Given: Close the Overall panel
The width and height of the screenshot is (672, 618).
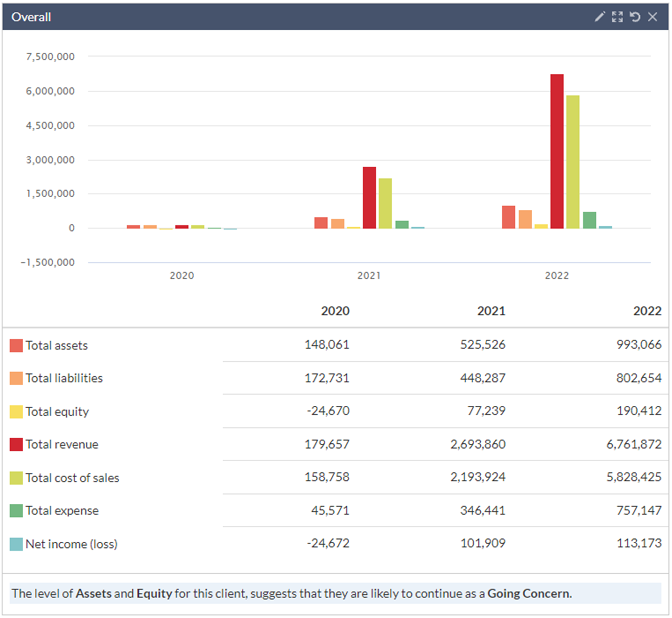Looking at the screenshot, I should [653, 17].
